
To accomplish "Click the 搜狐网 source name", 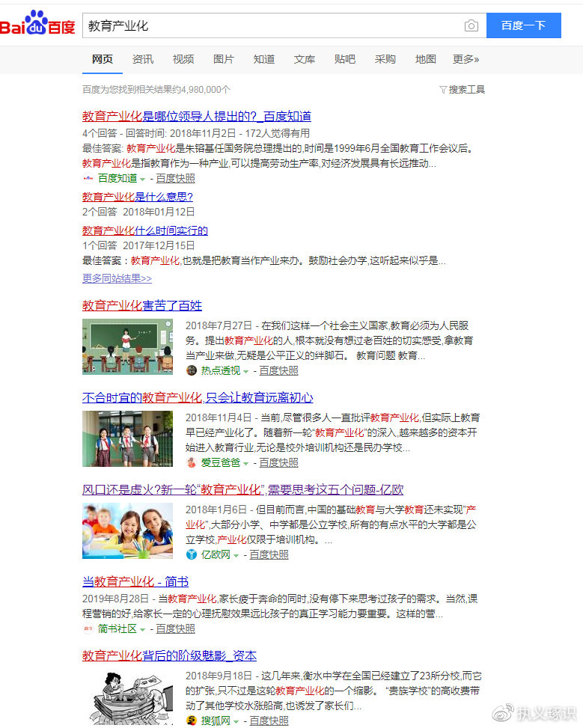I will [216, 721].
